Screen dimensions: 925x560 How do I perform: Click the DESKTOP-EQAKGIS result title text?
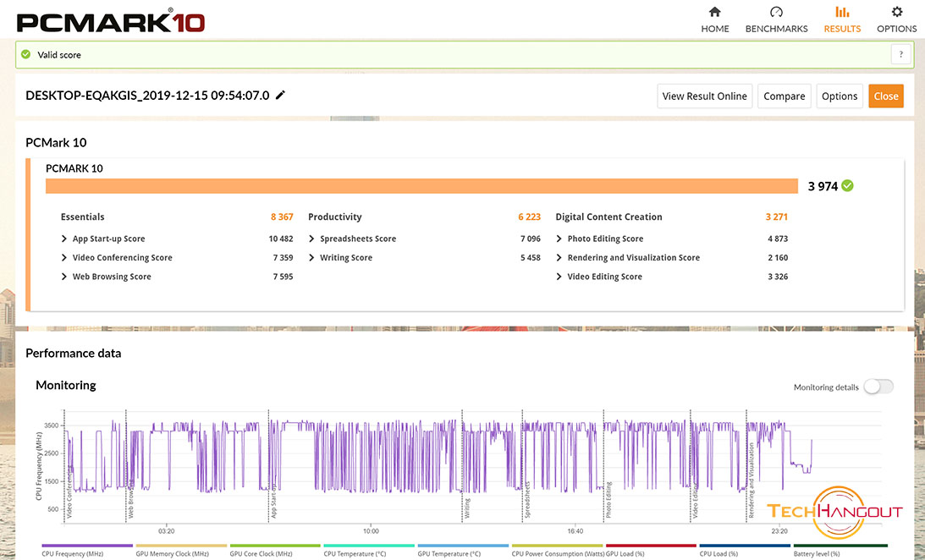coord(147,96)
